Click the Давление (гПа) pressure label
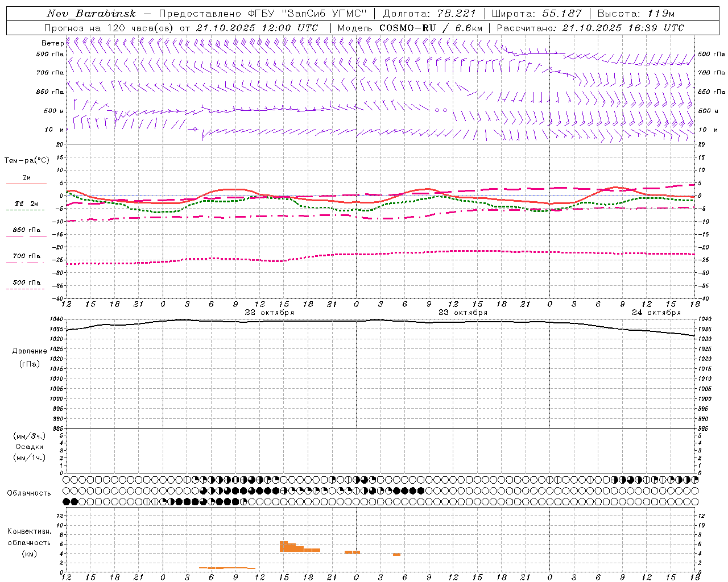 coord(30,357)
